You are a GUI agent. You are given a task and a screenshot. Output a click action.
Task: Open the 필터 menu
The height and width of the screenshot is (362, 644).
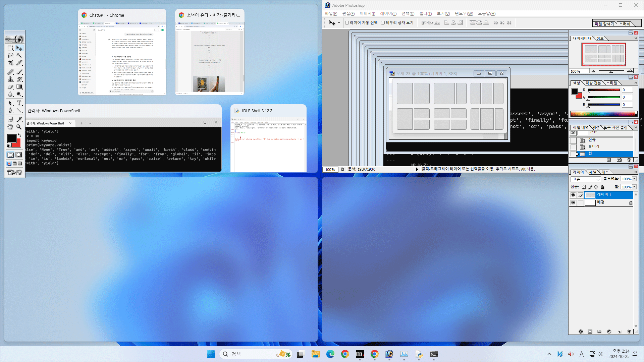point(425,14)
